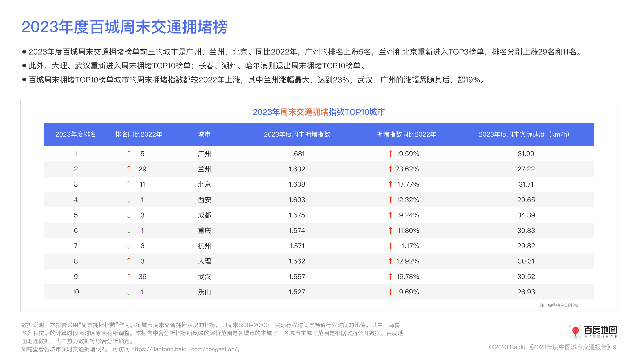Click the speed value 31.99

click(526, 154)
